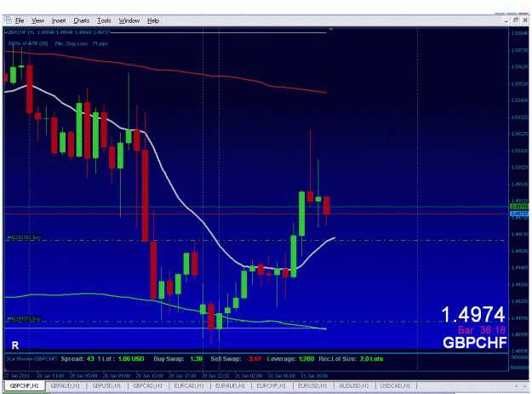The width and height of the screenshot is (532, 394).
Task: Open the Window menu
Action: pyautogui.click(x=129, y=20)
